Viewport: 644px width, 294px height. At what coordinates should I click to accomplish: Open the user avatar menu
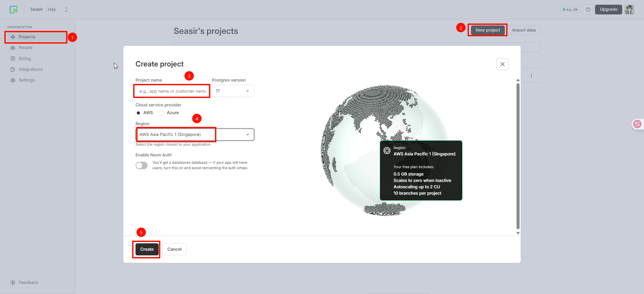tap(629, 10)
